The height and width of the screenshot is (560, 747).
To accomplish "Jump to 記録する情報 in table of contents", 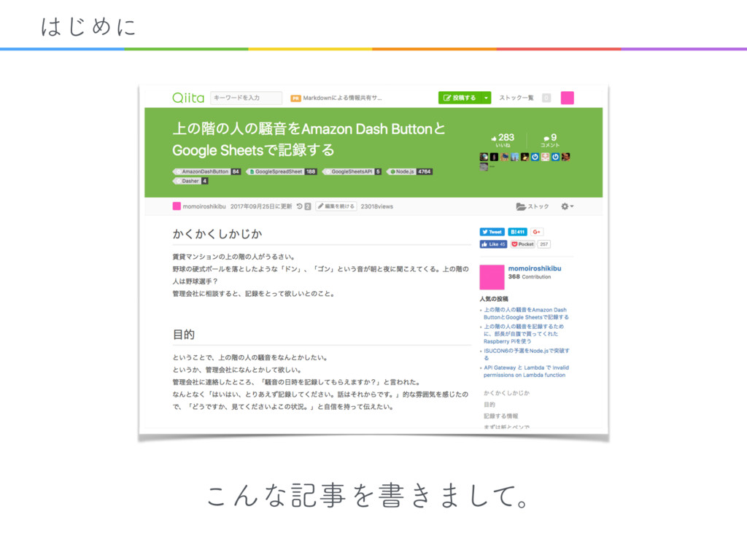I will [x=500, y=416].
